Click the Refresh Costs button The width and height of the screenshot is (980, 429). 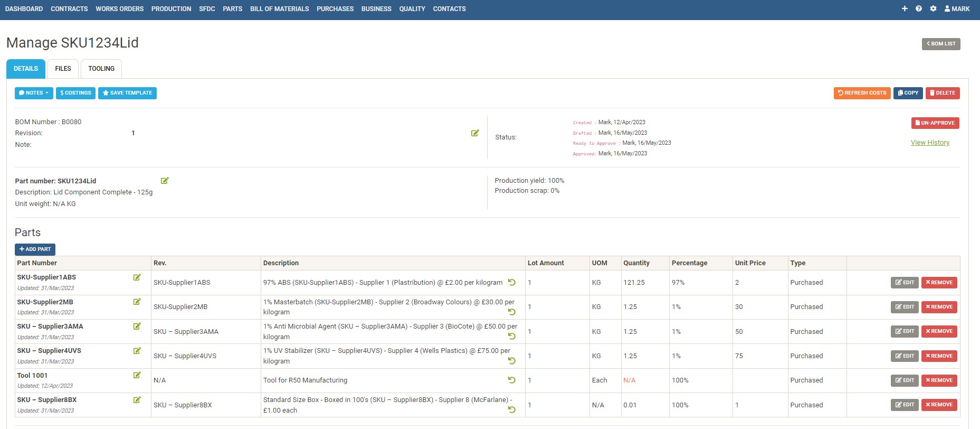[x=862, y=93]
